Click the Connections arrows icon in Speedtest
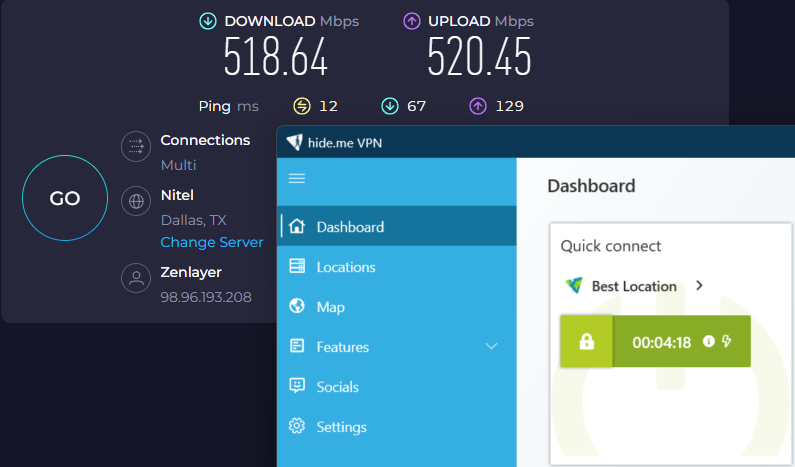The width and height of the screenshot is (795, 467). [136, 147]
